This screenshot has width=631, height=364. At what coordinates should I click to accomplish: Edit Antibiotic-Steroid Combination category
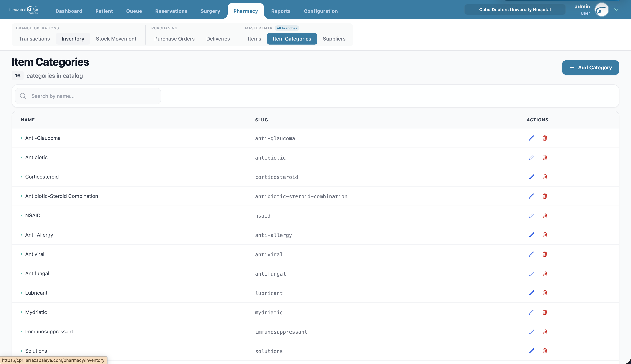click(x=531, y=196)
